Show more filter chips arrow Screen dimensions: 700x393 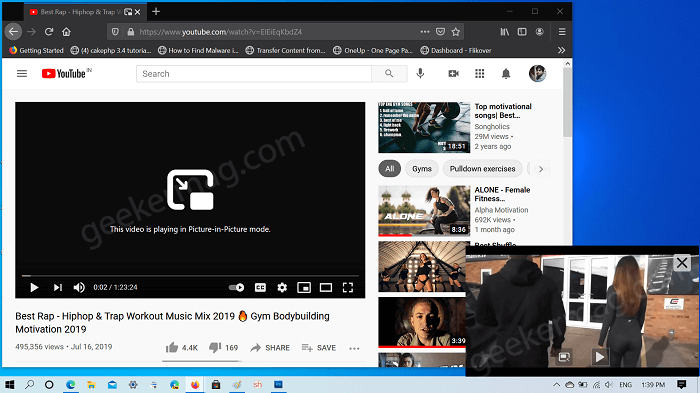(x=541, y=169)
